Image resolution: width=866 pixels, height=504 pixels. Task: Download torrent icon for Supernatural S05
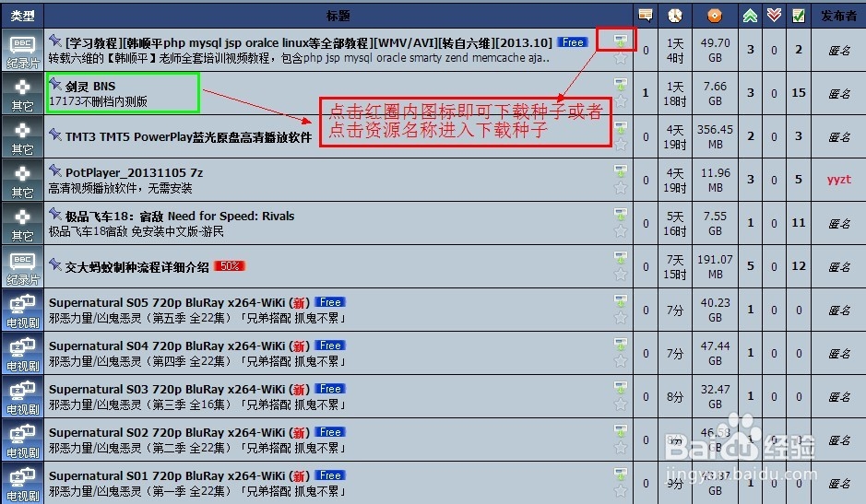621,301
